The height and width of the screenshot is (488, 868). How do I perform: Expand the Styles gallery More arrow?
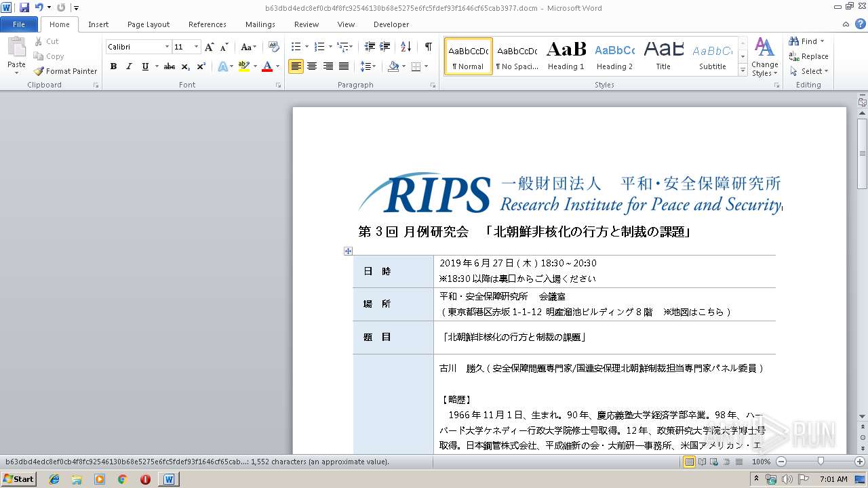[743, 70]
